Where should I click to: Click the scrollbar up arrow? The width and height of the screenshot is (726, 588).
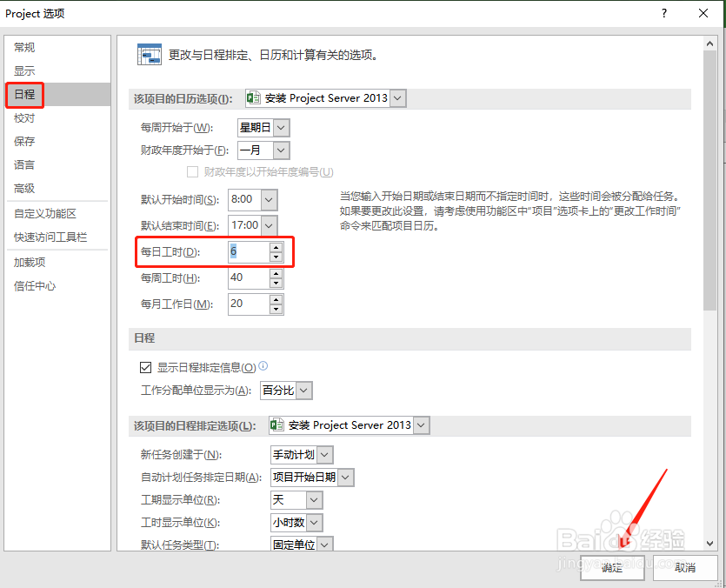click(709, 43)
